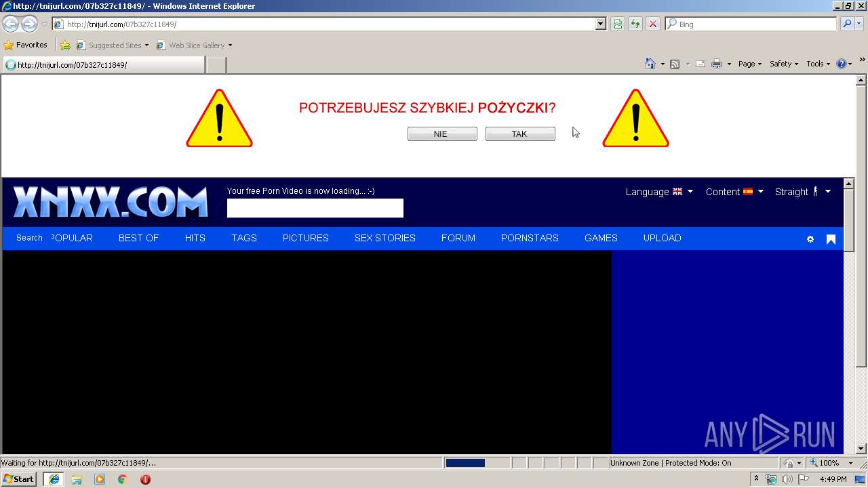Screen dimensions: 868x488
Task: Click the RSS Feeds icon
Action: (x=675, y=64)
